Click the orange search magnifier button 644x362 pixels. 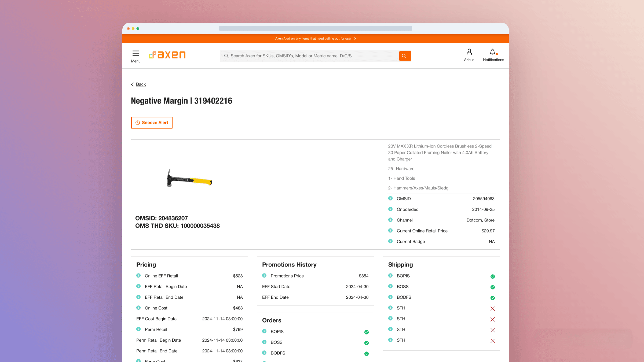[405, 56]
